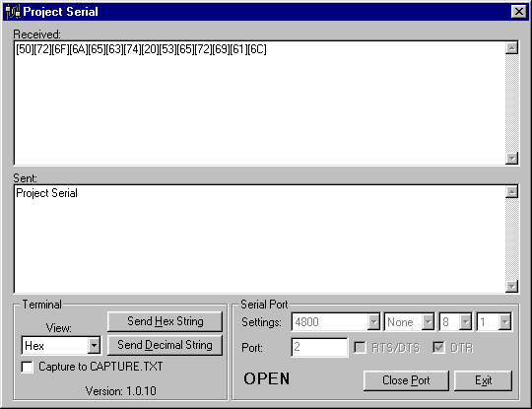Screen dimensions: 532x409
Task: Click inside the Sent text area
Action: 259,239
